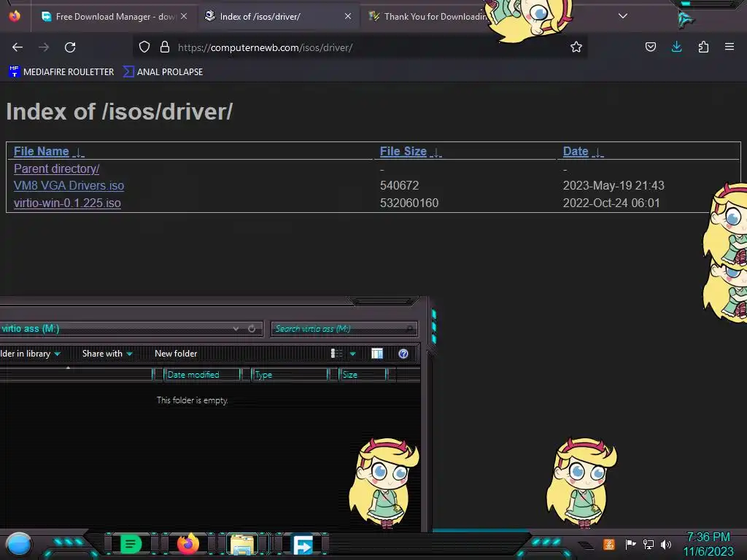Switch to Thank You for Downloading tab

[429, 17]
